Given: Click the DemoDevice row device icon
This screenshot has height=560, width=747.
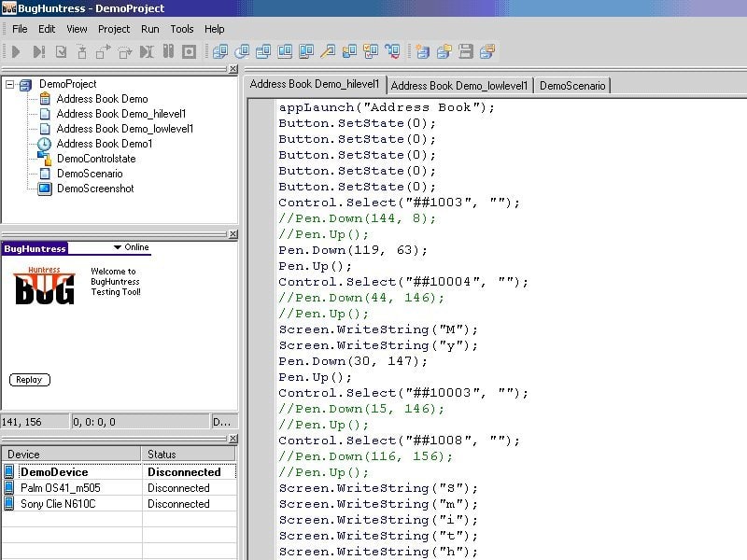Looking at the screenshot, I should point(9,472).
